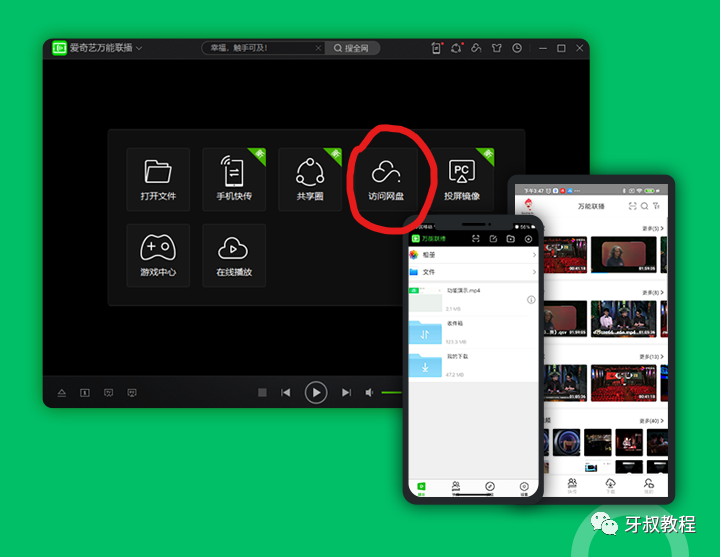This screenshot has height=557, width=720.
Task: Open the tablet video thumbnail timed 01:59:26
Action: [x=623, y=255]
